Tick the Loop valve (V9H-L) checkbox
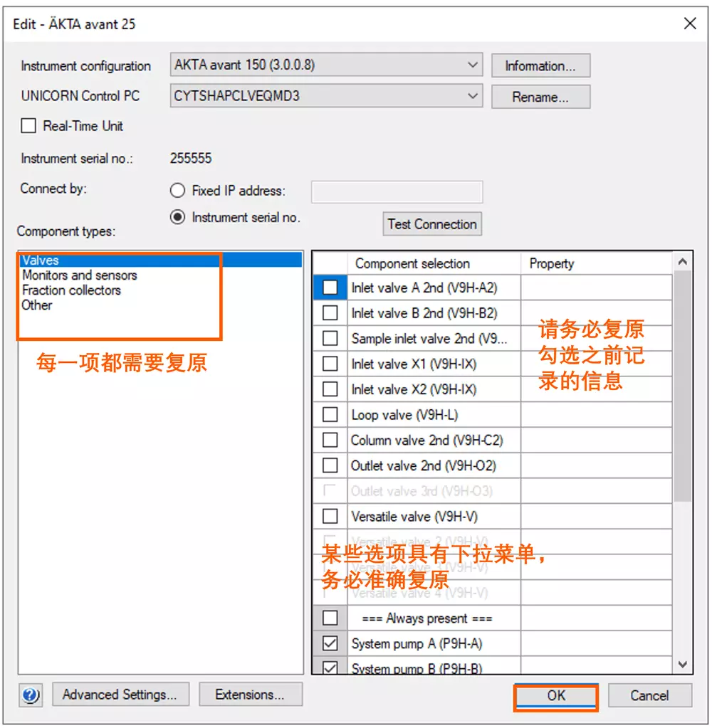This screenshot has height=728, width=712. (330, 415)
